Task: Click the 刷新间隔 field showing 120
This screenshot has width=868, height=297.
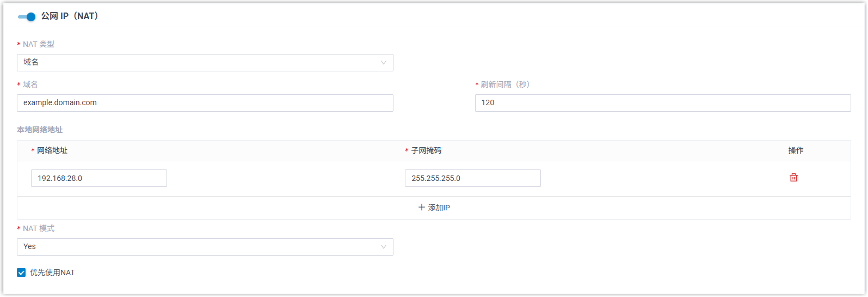Action: (x=662, y=103)
